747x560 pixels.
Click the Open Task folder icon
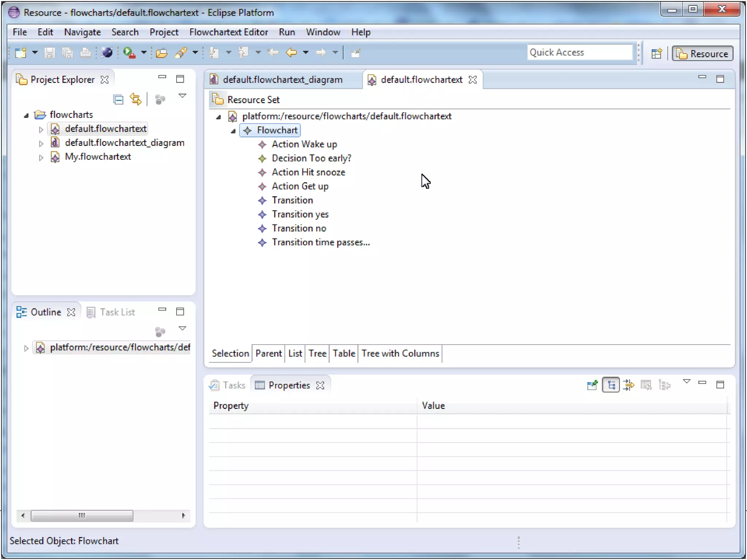pos(162,53)
